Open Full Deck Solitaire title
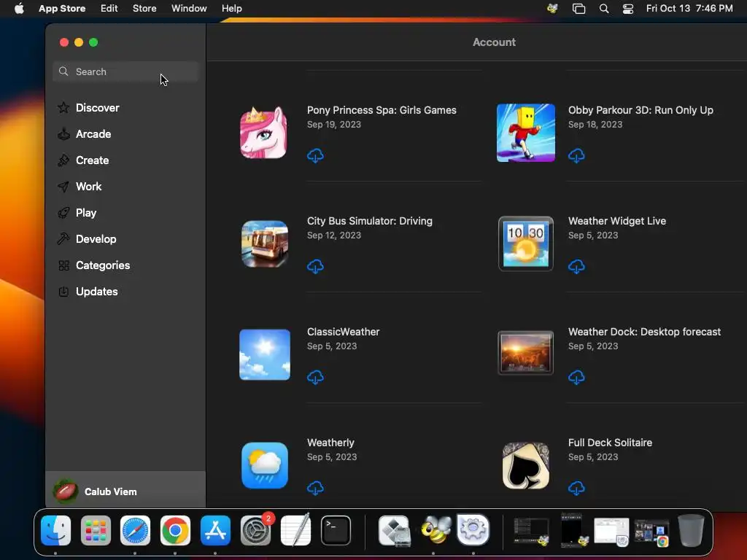Screen dimensions: 747x560 pos(610,443)
